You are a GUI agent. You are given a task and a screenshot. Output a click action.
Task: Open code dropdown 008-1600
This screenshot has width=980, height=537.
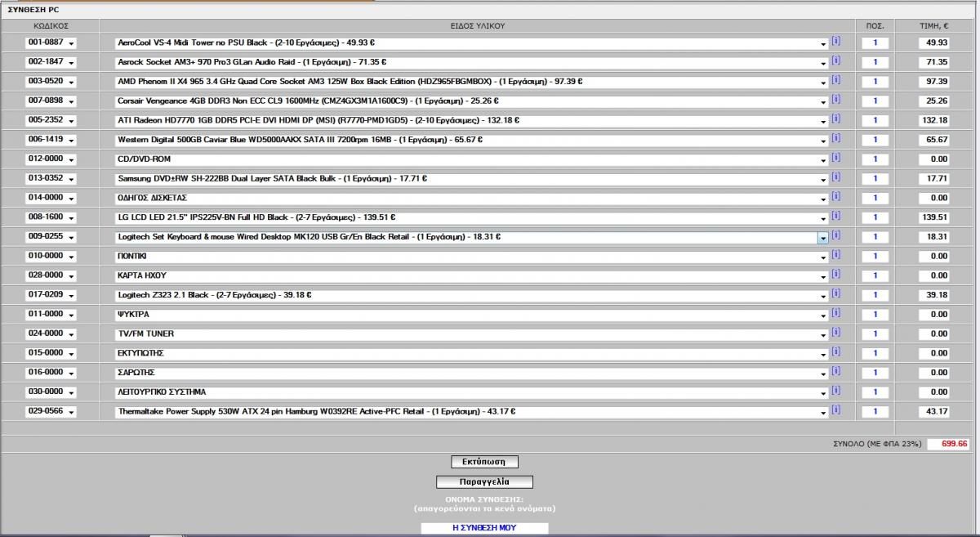click(x=51, y=217)
